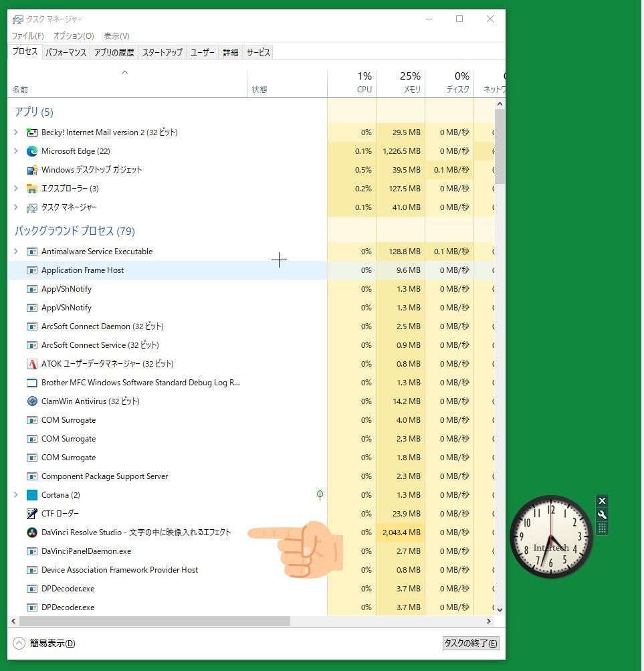The width and height of the screenshot is (644, 671).
Task: Click the Microsoft Edge process icon
Action: click(x=32, y=151)
